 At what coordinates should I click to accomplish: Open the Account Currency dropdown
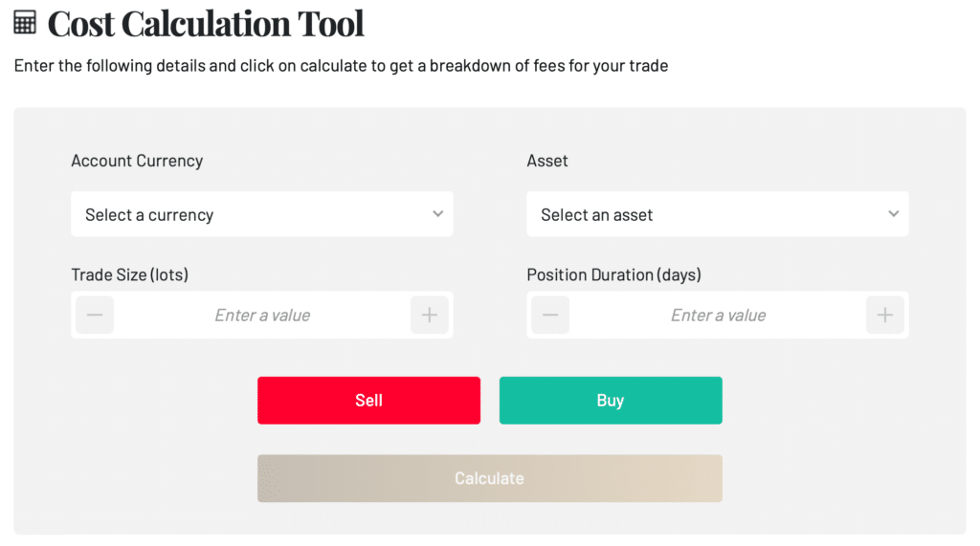click(x=262, y=214)
